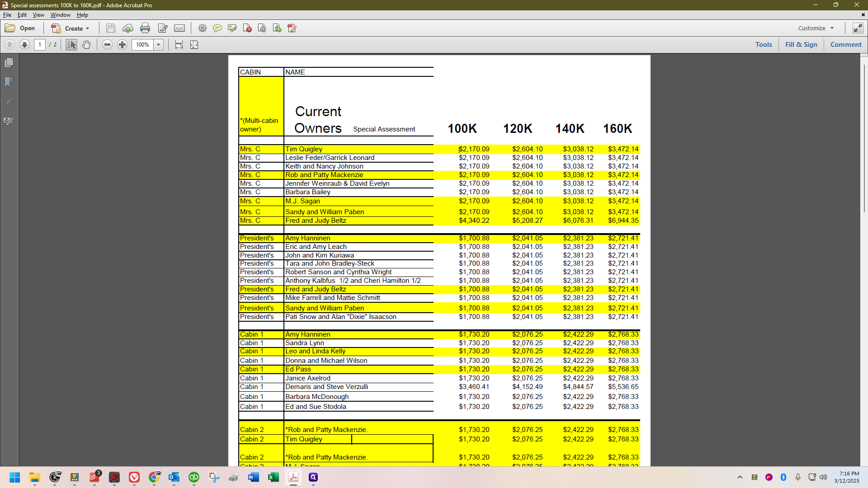Open the Attachments paperclip panel

click(9, 102)
